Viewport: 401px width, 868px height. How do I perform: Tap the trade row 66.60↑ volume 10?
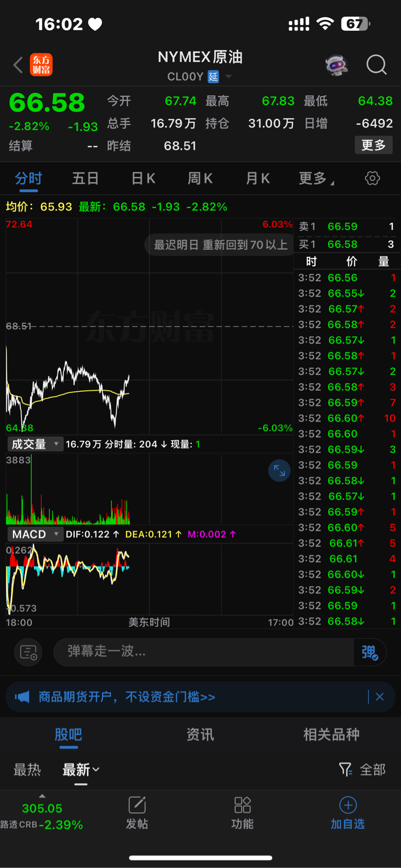click(347, 418)
